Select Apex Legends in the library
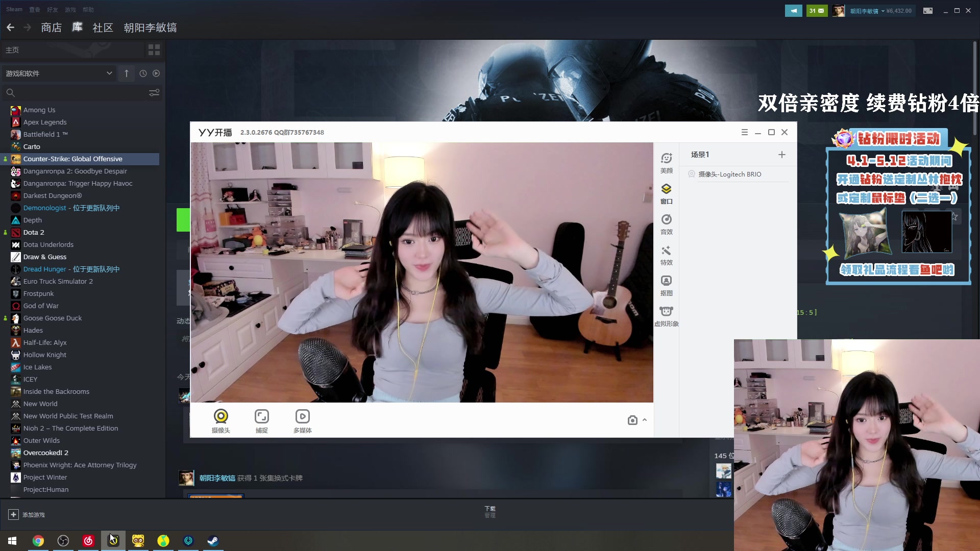This screenshot has width=980, height=551. click(45, 122)
